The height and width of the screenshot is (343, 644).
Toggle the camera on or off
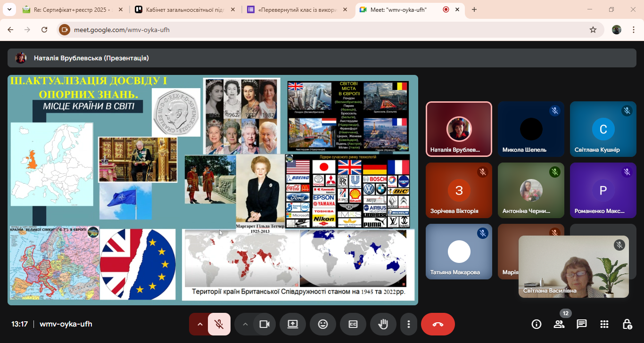[x=264, y=324]
